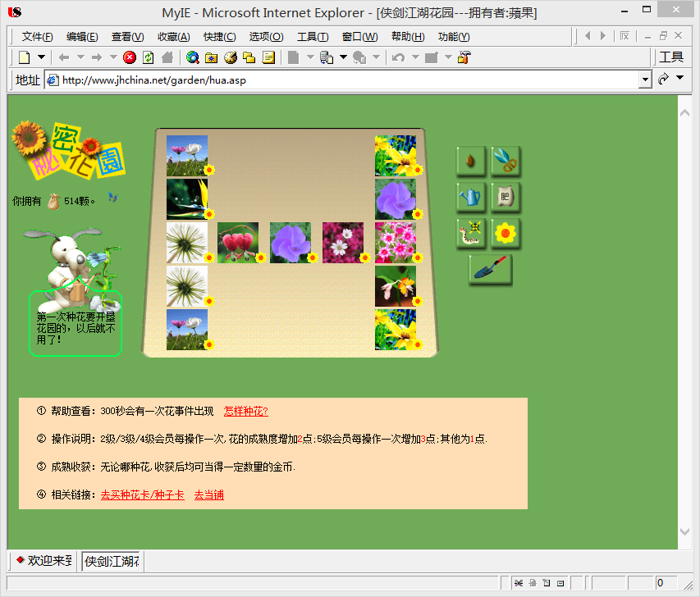Screen dimensions: 700x597
Task: Open the Forward button history dropdown
Action: pos(113,57)
